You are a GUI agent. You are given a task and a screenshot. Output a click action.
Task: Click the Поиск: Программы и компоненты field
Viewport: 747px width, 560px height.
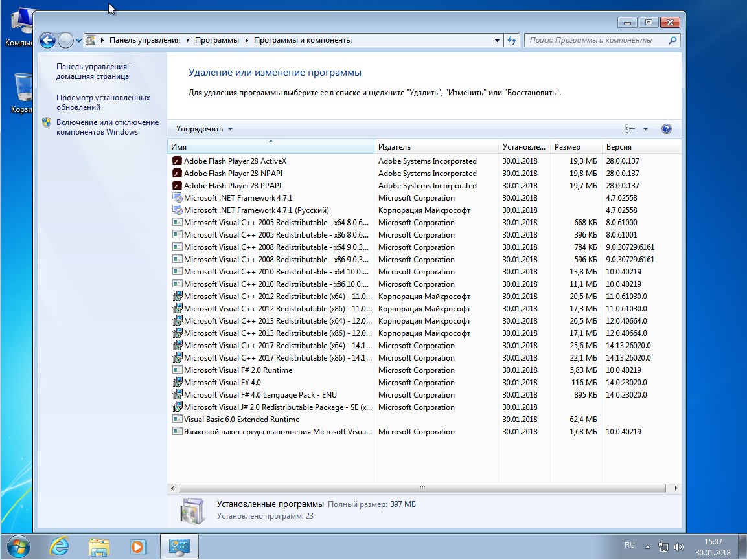[x=598, y=41]
